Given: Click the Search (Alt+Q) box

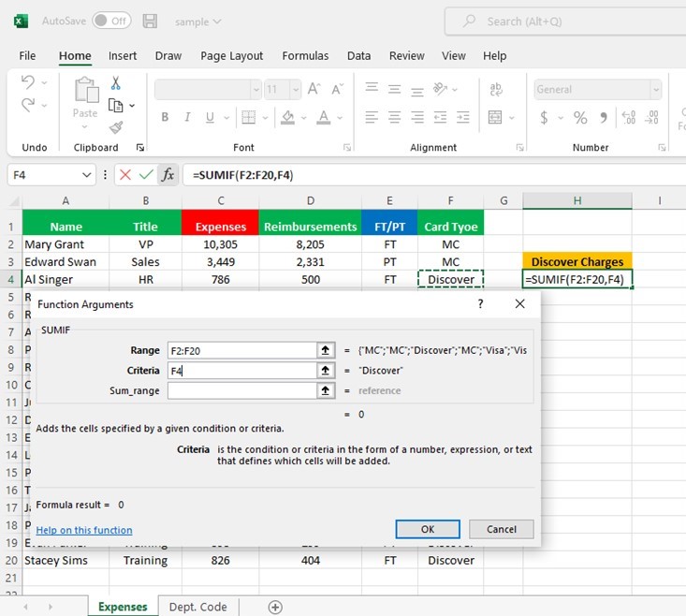Looking at the screenshot, I should point(565,22).
